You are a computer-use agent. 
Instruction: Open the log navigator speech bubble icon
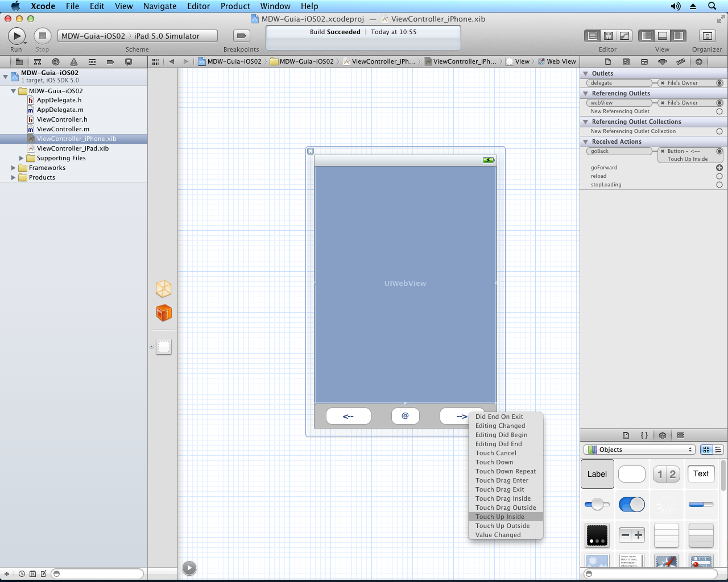click(x=129, y=61)
